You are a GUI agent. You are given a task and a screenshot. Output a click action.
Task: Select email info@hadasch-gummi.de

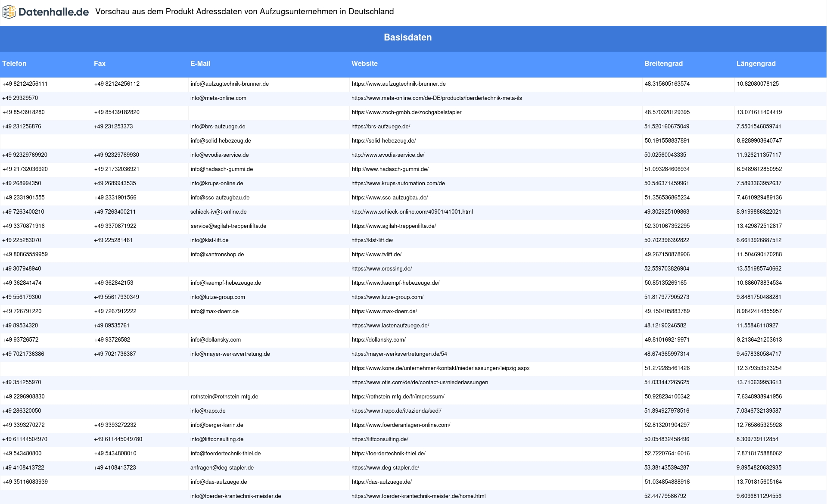[222, 169]
